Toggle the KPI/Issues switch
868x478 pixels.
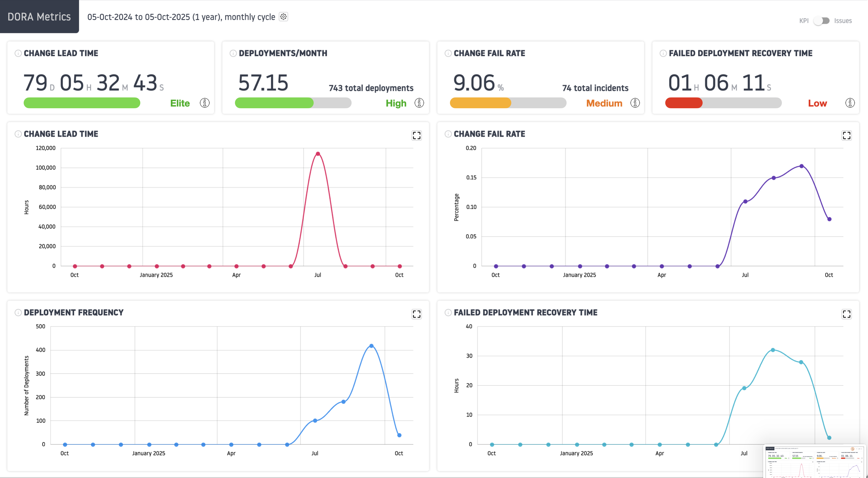[x=821, y=21]
